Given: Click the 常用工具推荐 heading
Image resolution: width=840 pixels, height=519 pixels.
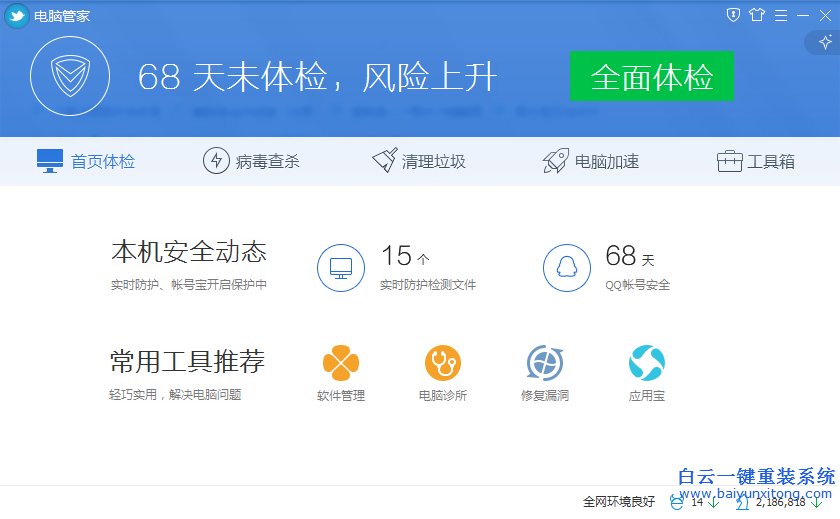Looking at the screenshot, I should [188, 362].
